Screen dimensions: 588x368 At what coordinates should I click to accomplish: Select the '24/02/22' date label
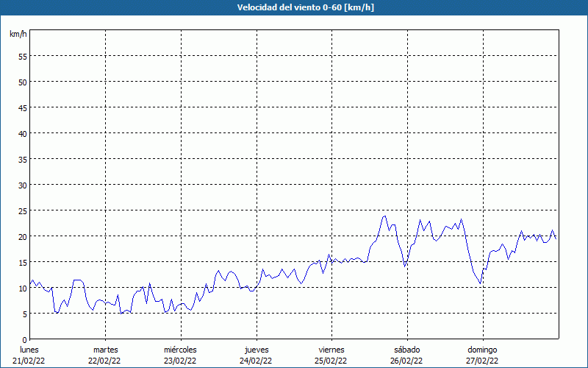pos(256,361)
